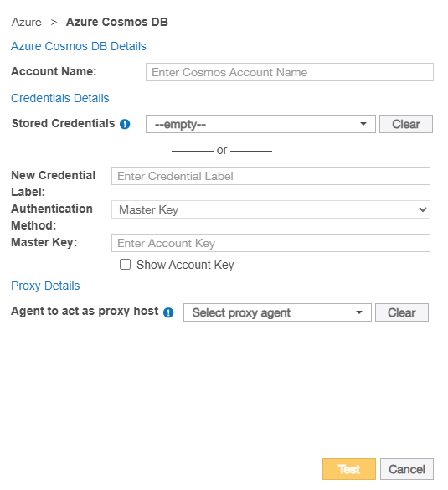
Task: Open the Stored Credentials dropdown
Action: click(260, 124)
